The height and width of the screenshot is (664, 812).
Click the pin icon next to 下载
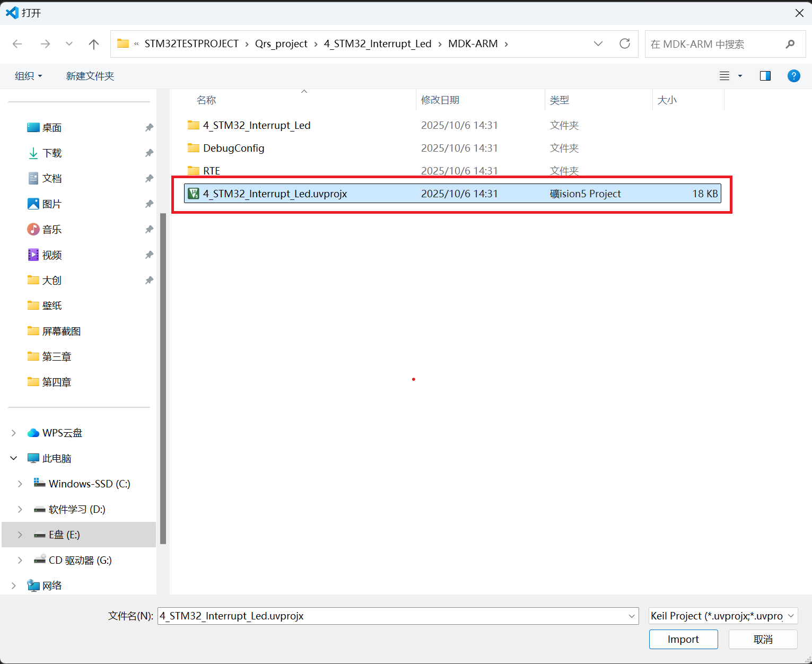tap(149, 153)
